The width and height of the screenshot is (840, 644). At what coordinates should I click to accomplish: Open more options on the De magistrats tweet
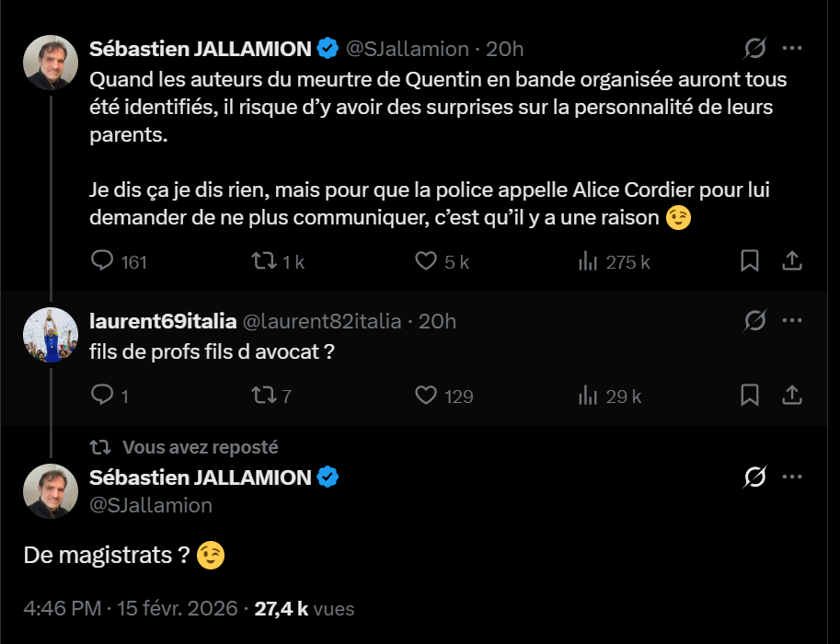tap(792, 477)
